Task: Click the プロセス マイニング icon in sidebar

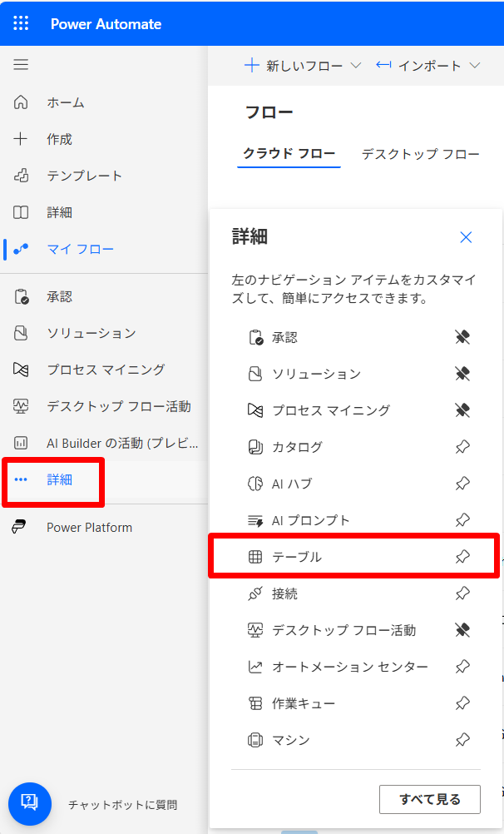Action: coord(21,370)
